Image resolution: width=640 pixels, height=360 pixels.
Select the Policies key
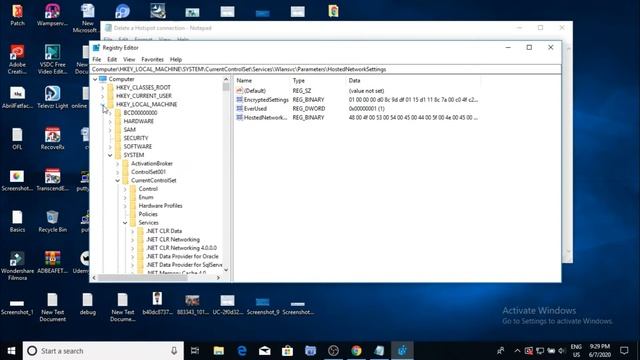pos(148,214)
